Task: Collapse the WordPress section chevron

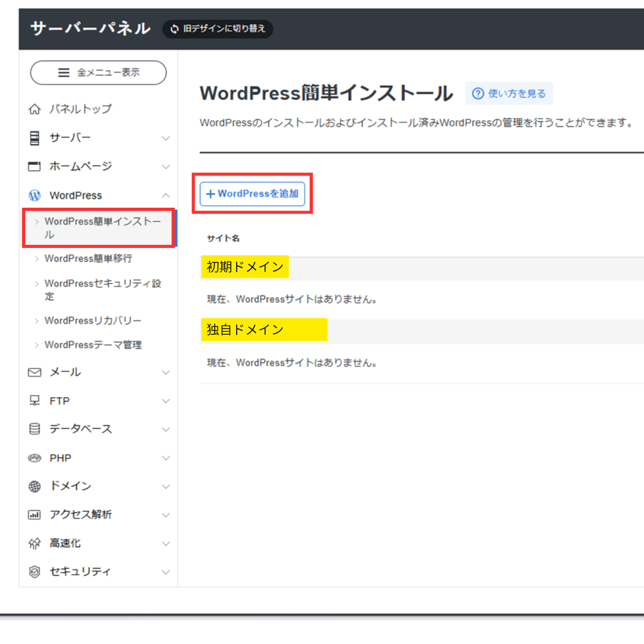Action: (166, 195)
